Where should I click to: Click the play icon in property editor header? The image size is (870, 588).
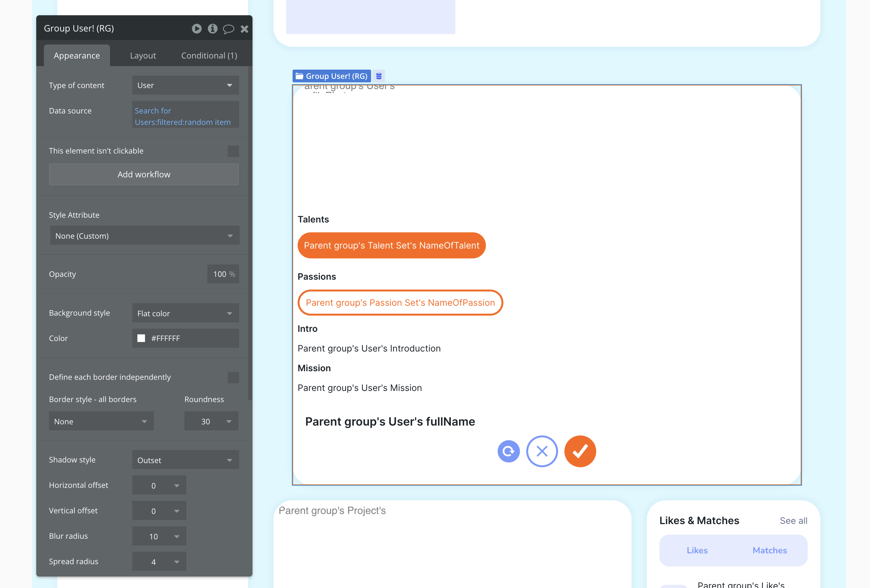click(197, 29)
